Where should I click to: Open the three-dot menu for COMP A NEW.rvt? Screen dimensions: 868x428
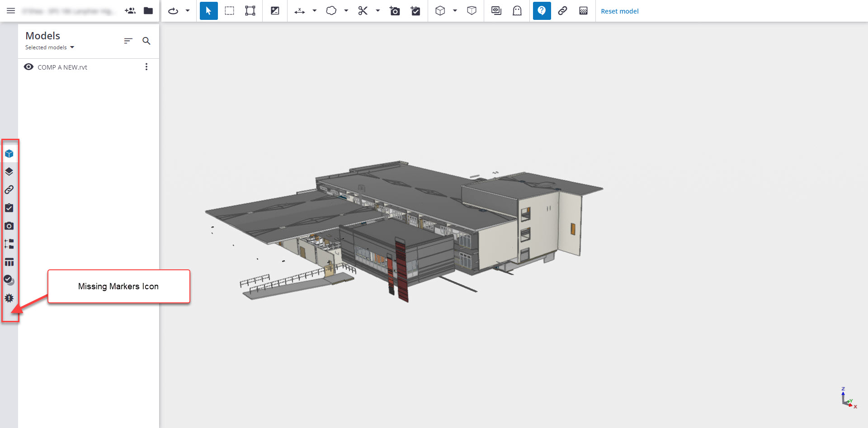(x=146, y=66)
